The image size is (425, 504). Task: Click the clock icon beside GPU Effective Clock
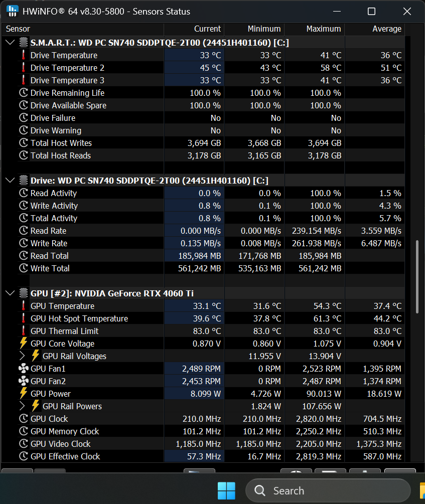point(23,456)
